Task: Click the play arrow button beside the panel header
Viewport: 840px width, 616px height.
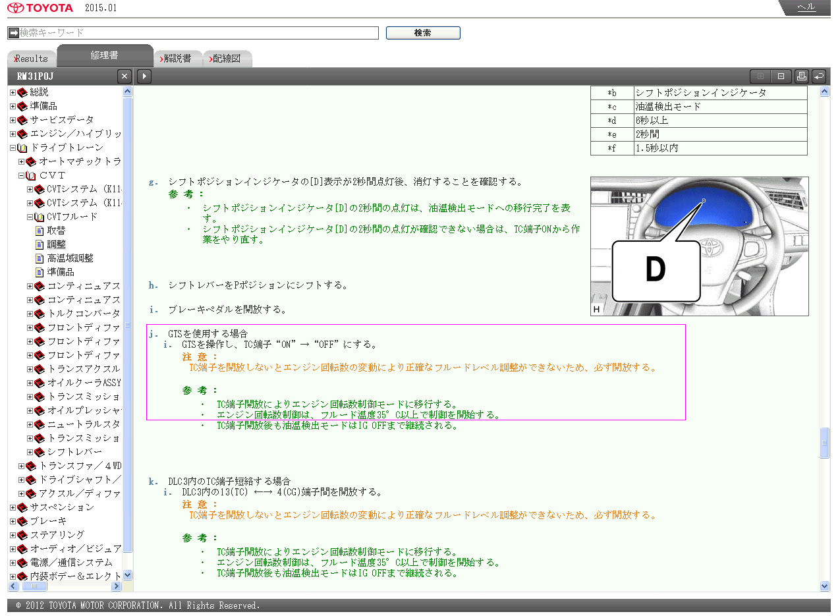Action: [x=144, y=76]
